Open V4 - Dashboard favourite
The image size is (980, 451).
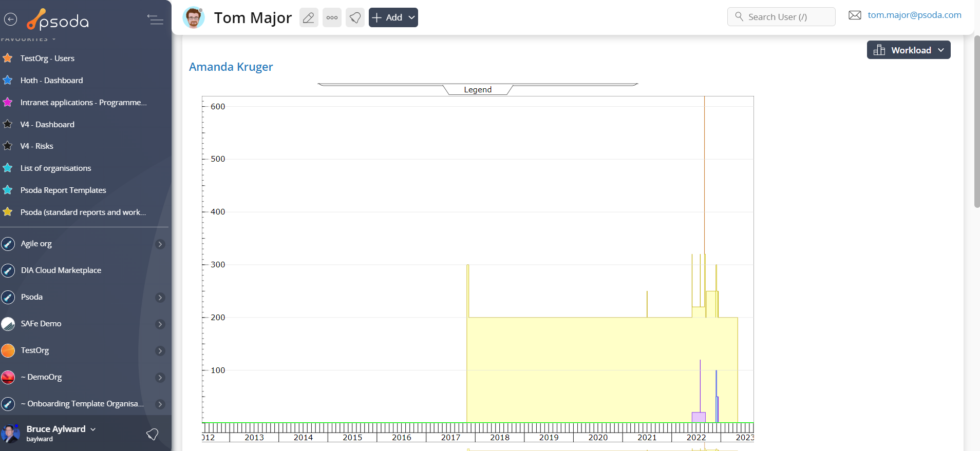(47, 125)
